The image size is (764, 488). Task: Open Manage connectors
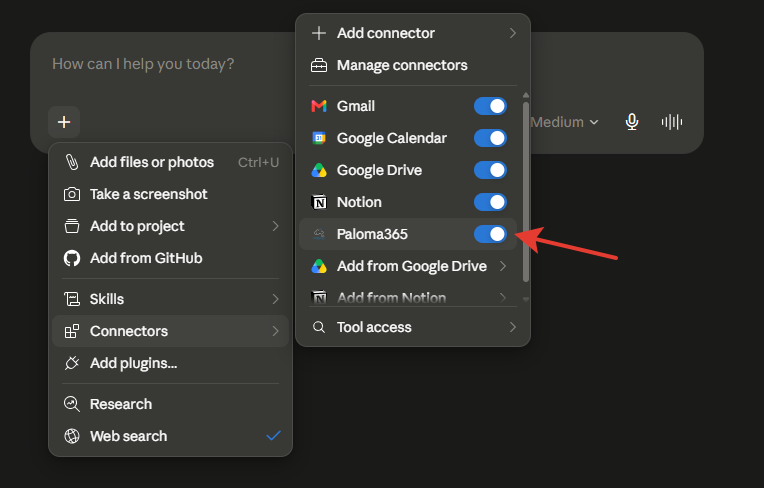[413, 65]
